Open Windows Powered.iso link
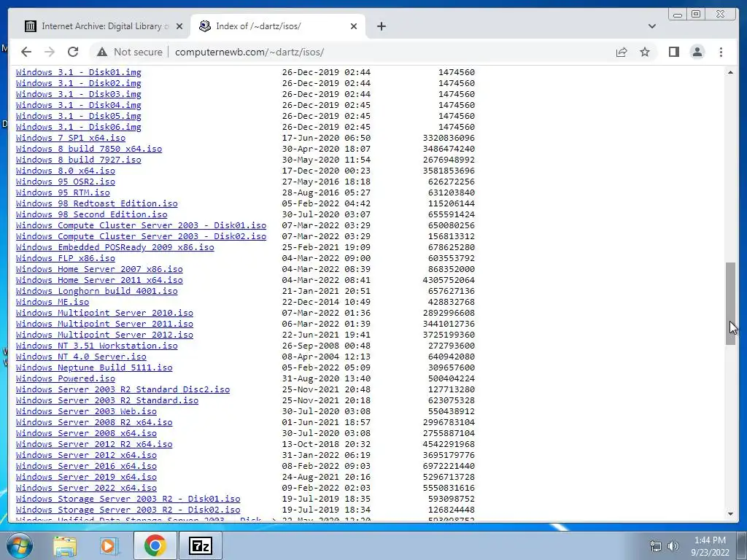 65,379
